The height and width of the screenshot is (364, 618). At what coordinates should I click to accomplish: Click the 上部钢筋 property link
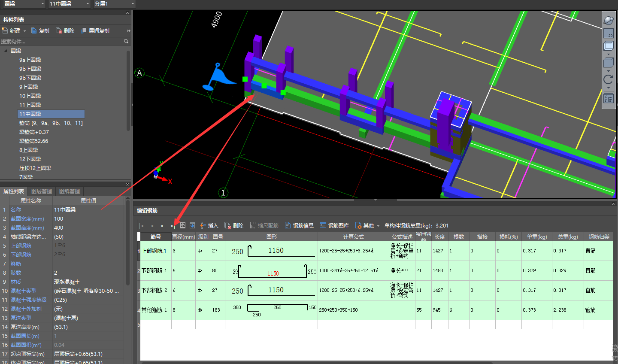[x=21, y=246]
